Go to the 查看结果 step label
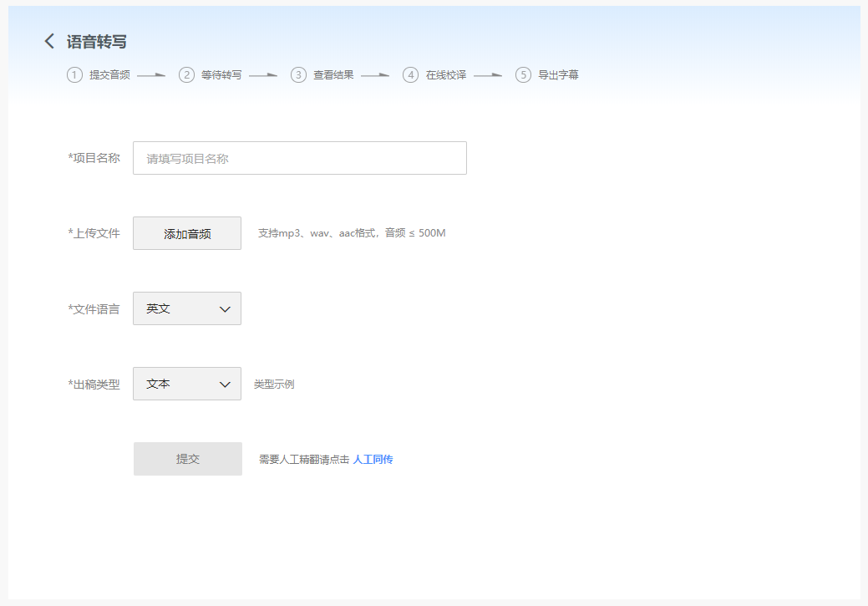This screenshot has height=606, width=868. (333, 74)
